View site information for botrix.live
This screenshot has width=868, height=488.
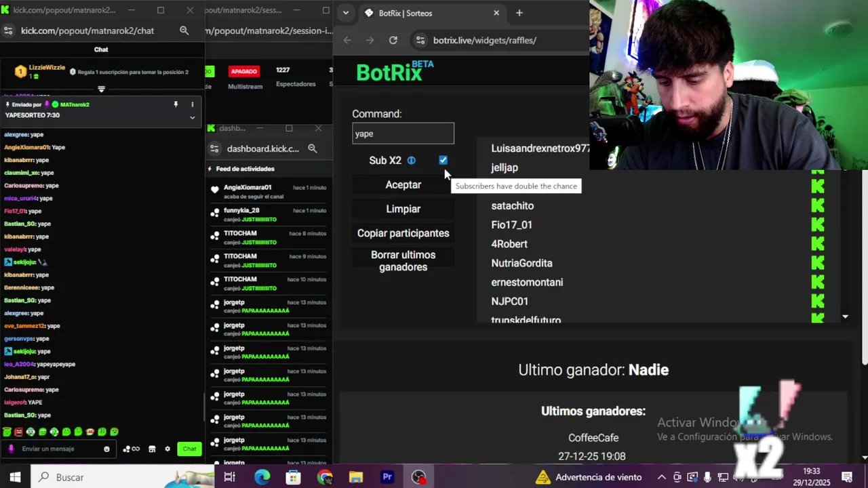(x=420, y=40)
